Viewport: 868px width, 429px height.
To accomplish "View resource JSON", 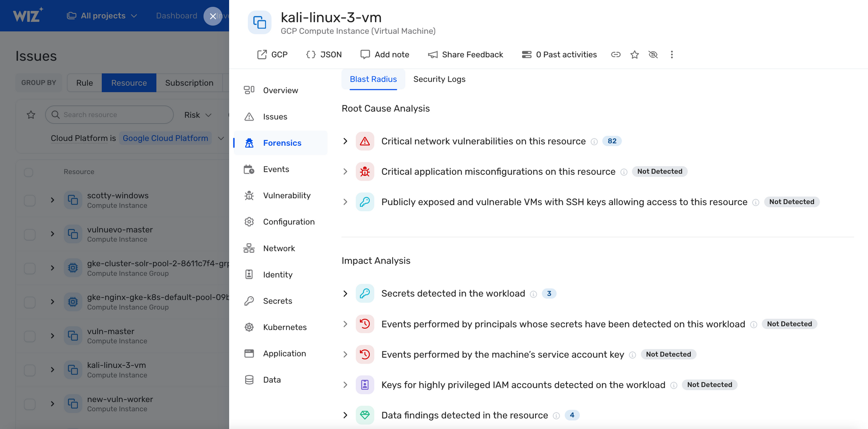I will coord(324,55).
